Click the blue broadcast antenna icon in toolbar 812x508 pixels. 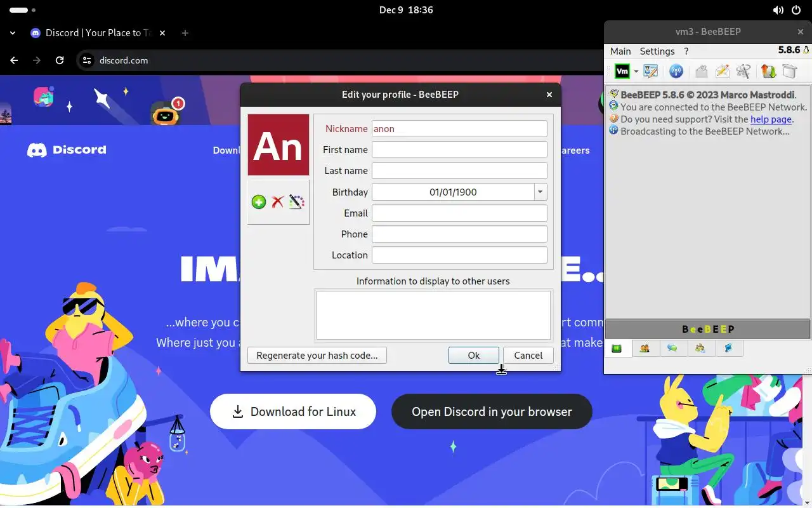[676, 71]
